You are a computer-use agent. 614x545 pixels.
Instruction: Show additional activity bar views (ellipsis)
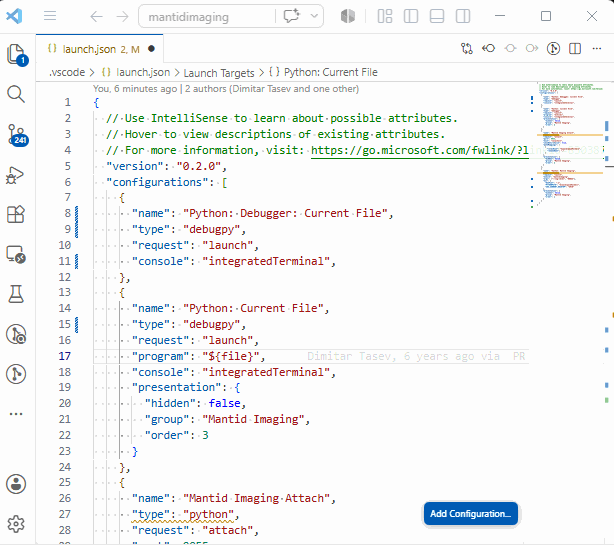click(x=16, y=414)
